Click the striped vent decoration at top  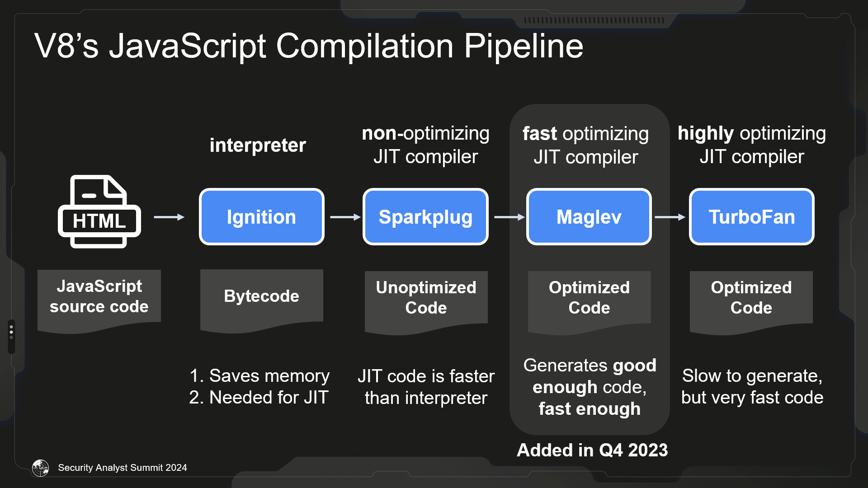594,20
